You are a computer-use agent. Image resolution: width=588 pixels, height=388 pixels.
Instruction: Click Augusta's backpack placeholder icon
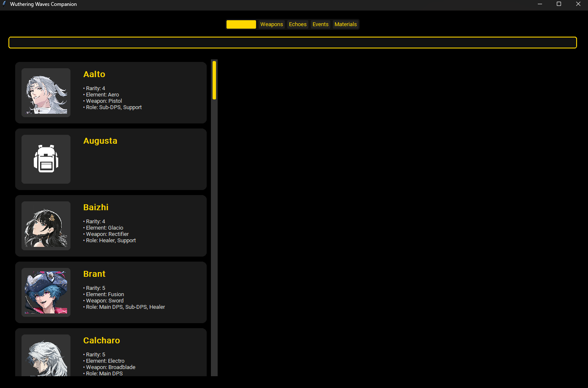(x=46, y=159)
